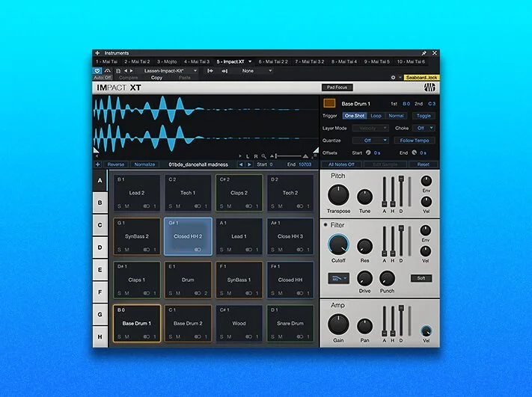Mute the Tech 1 pad
This screenshot has width=532, height=397.
(x=178, y=206)
